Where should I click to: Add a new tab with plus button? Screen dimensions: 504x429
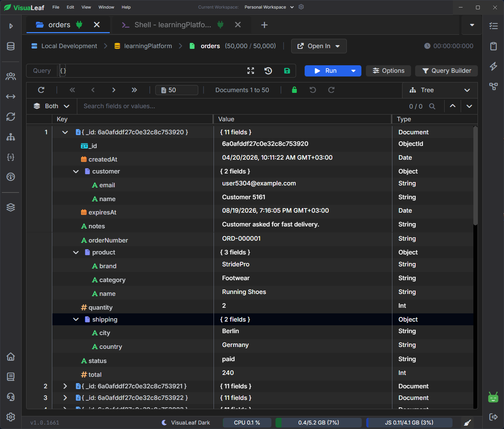[264, 25]
